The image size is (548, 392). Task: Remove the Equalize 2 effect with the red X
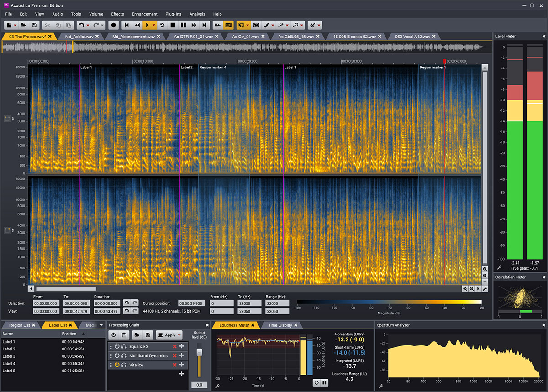pyautogui.click(x=174, y=346)
